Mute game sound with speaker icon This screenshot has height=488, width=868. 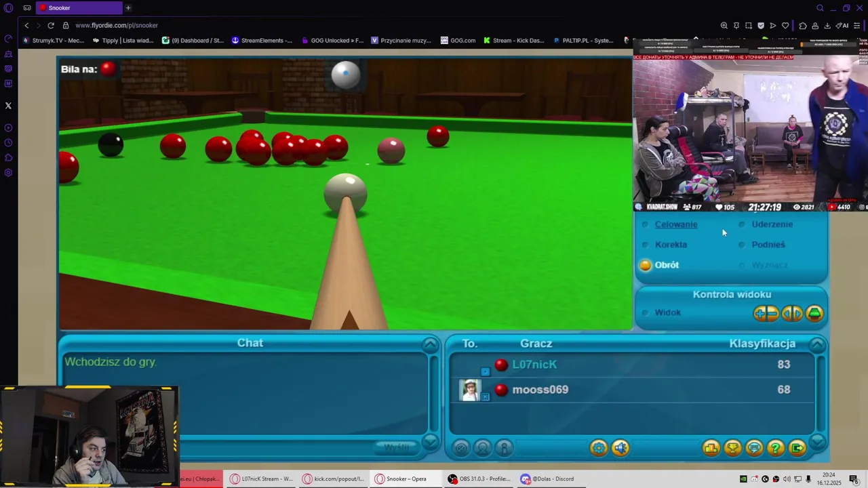620,448
